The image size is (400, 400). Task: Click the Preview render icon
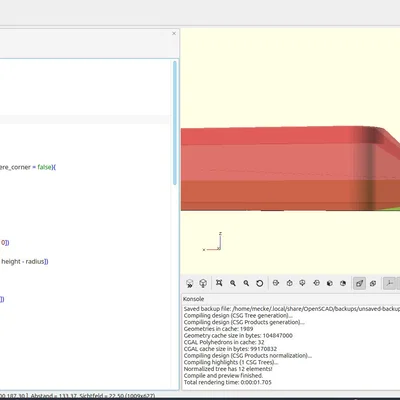pyautogui.click(x=190, y=283)
